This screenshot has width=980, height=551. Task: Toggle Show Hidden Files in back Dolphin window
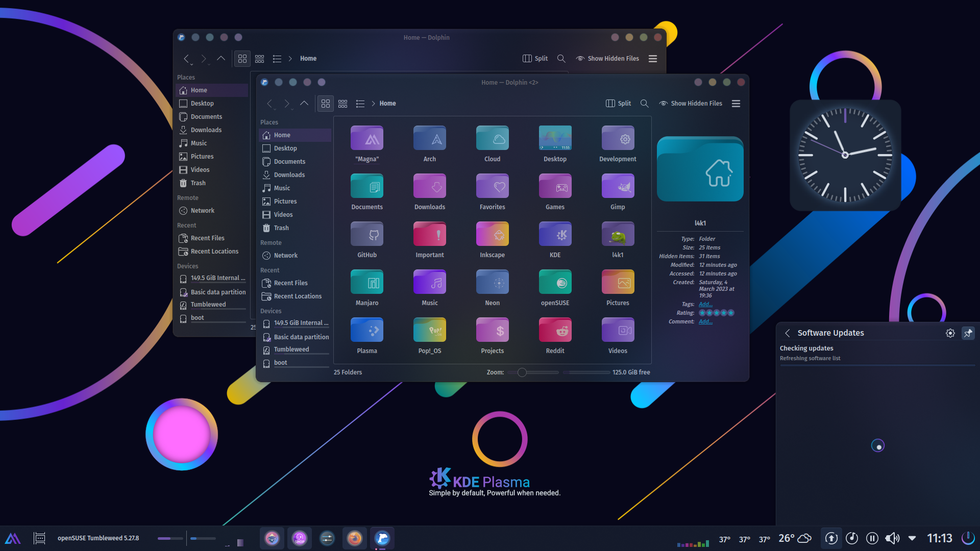(607, 59)
